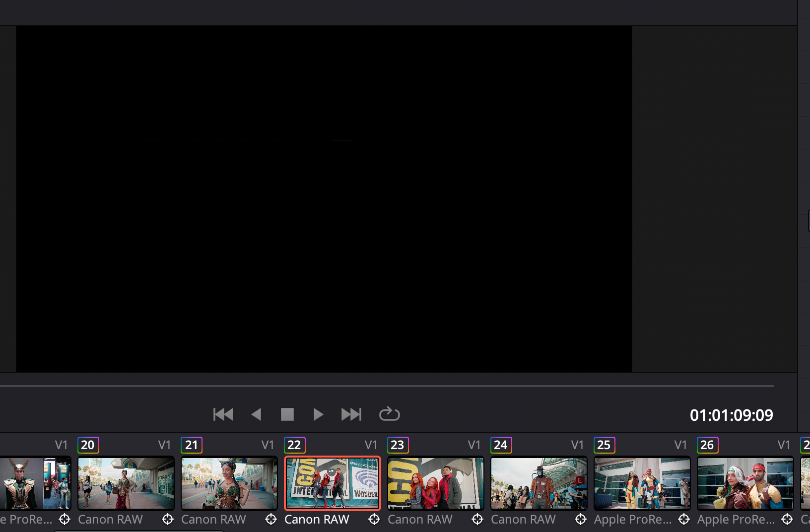This screenshot has width=810, height=532.
Task: Click the target icon on clip 24
Action: [x=581, y=520]
